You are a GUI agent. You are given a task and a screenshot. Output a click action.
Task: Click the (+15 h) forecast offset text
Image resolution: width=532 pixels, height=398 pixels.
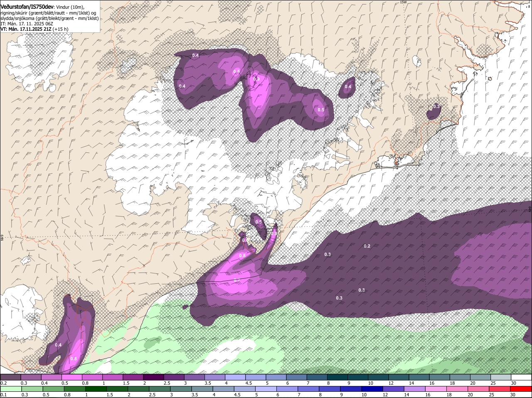[61, 29]
